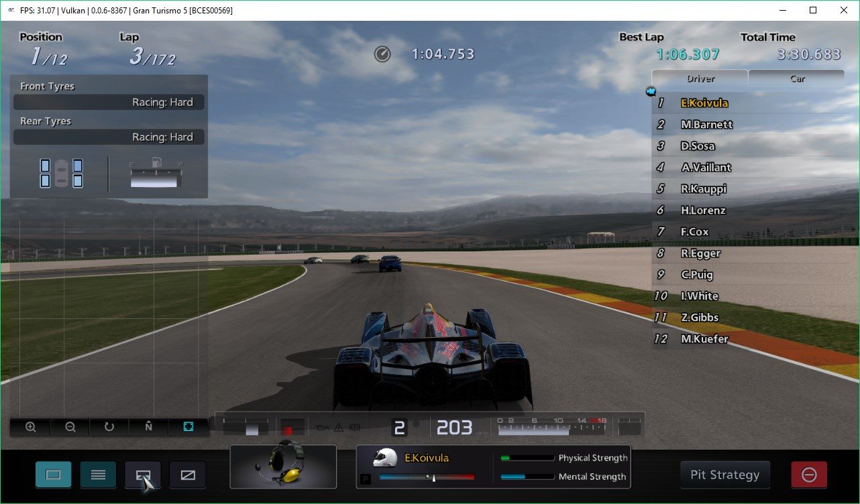Select the blank-panel display mode button
Viewport: 860px width, 504px height.
click(188, 475)
